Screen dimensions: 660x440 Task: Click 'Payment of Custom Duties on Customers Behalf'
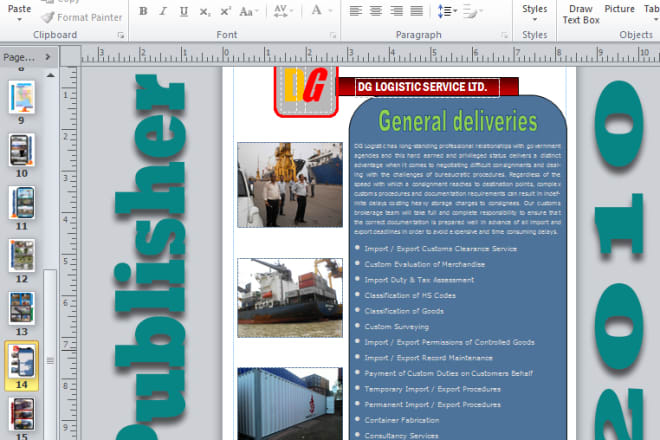pos(448,373)
